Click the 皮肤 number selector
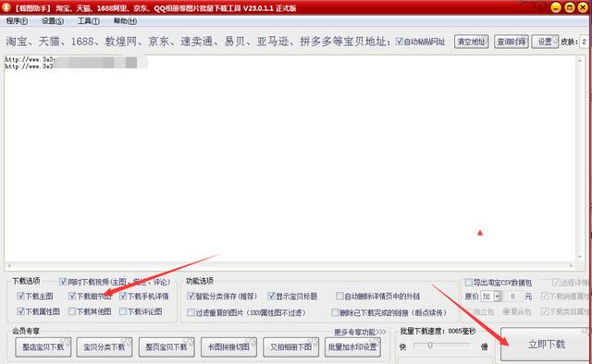The width and height of the screenshot is (592, 364). pyautogui.click(x=584, y=42)
